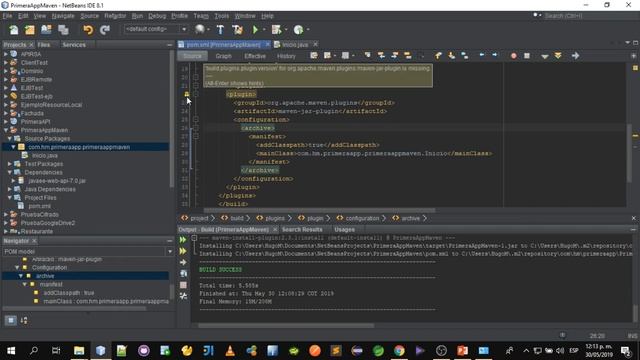Open the POM model combo box in Navigator
The height and width of the screenshot is (360, 640).
pyautogui.click(x=88, y=251)
